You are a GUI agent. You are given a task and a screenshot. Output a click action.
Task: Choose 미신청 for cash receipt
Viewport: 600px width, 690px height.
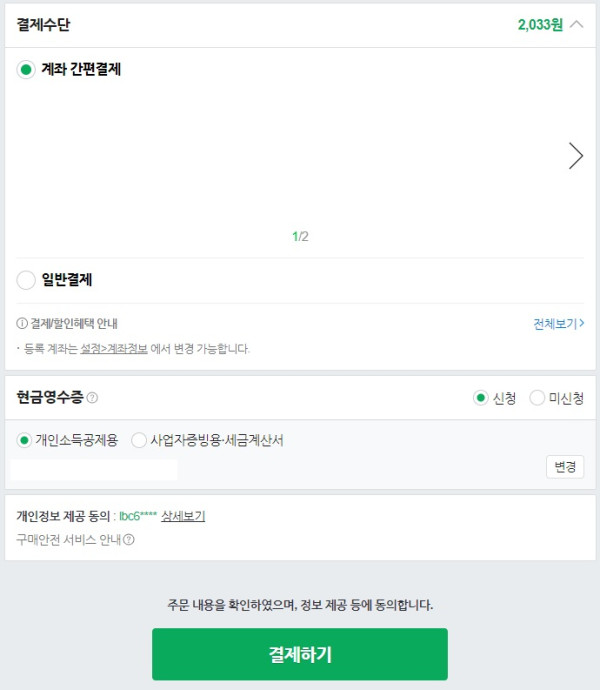click(x=537, y=398)
